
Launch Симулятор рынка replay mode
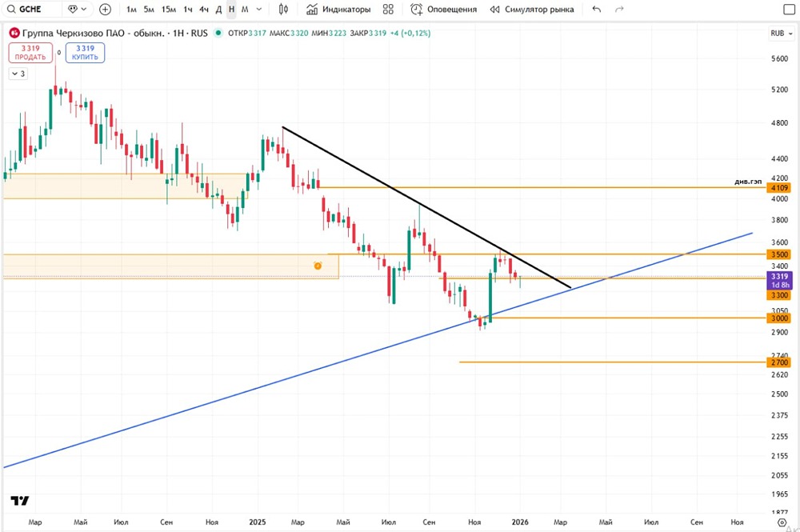coord(532,9)
